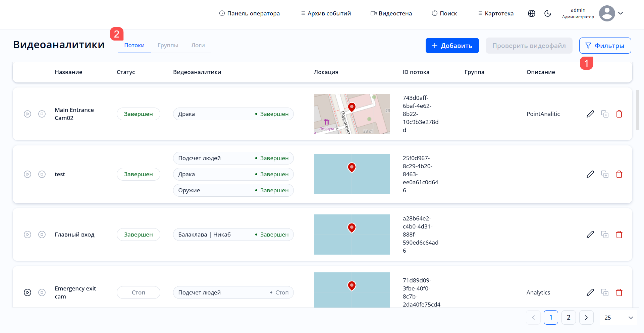This screenshot has width=644, height=333.
Task: Open the Фильтры panel
Action: click(x=605, y=46)
